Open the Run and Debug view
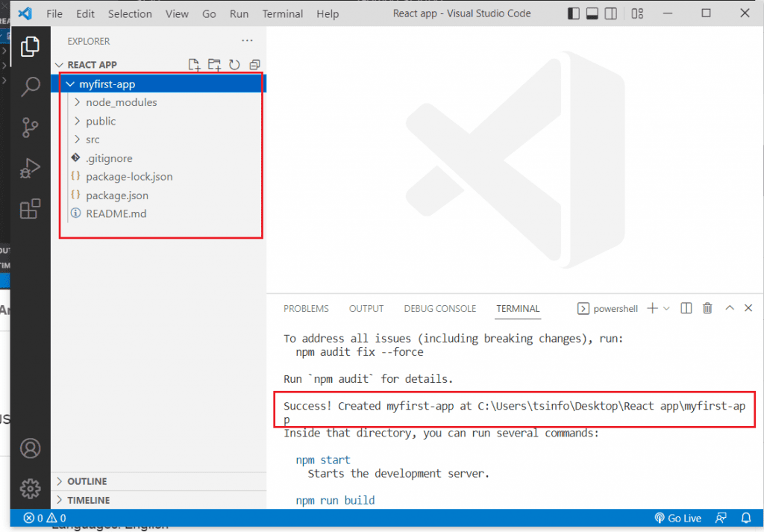764x532 pixels. (x=30, y=169)
